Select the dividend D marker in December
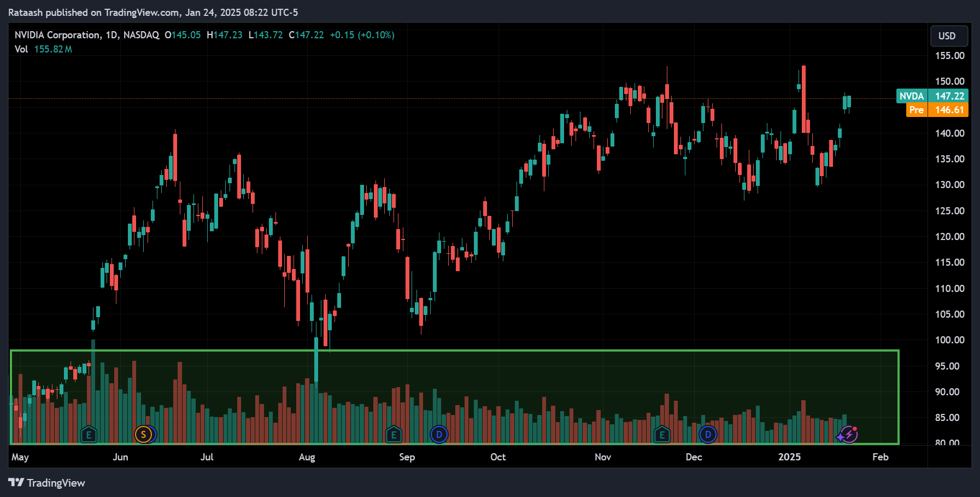Viewport: 980px width, 497px height. (x=708, y=435)
